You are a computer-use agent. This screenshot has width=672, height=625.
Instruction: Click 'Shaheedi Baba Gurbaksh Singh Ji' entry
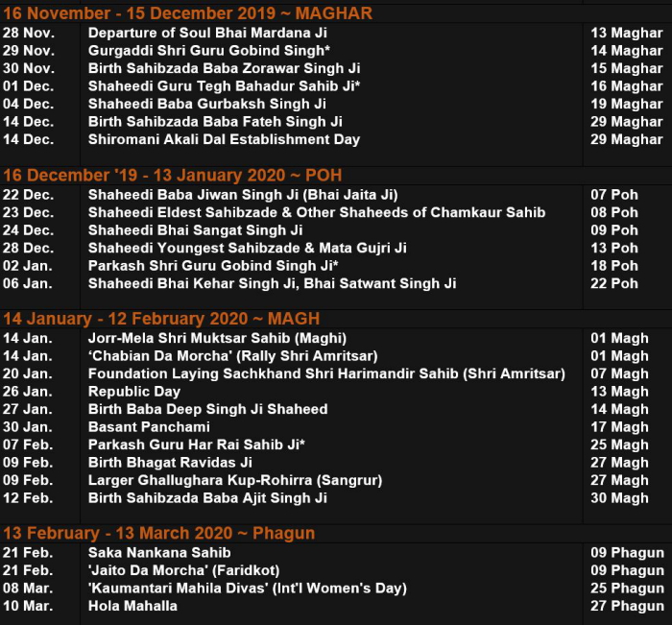[x=207, y=104]
